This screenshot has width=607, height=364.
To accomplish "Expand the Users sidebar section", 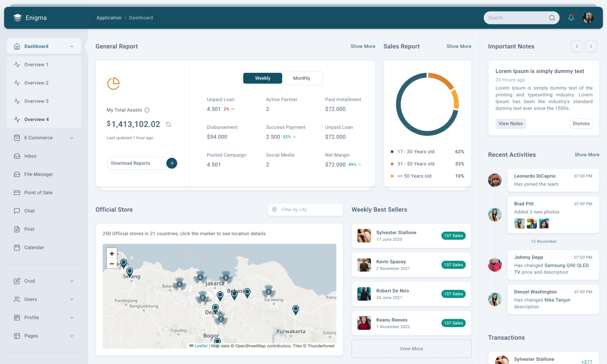I will [x=31, y=299].
